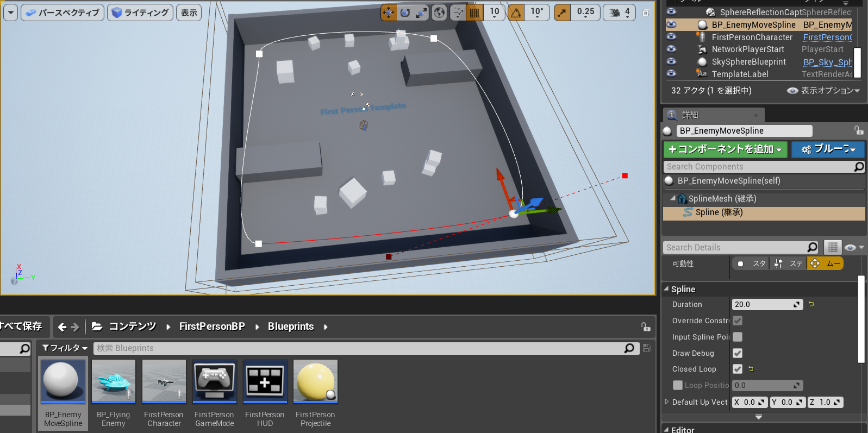The height and width of the screenshot is (433, 868).
Task: Edit Default Up Vector Z value
Action: point(826,403)
